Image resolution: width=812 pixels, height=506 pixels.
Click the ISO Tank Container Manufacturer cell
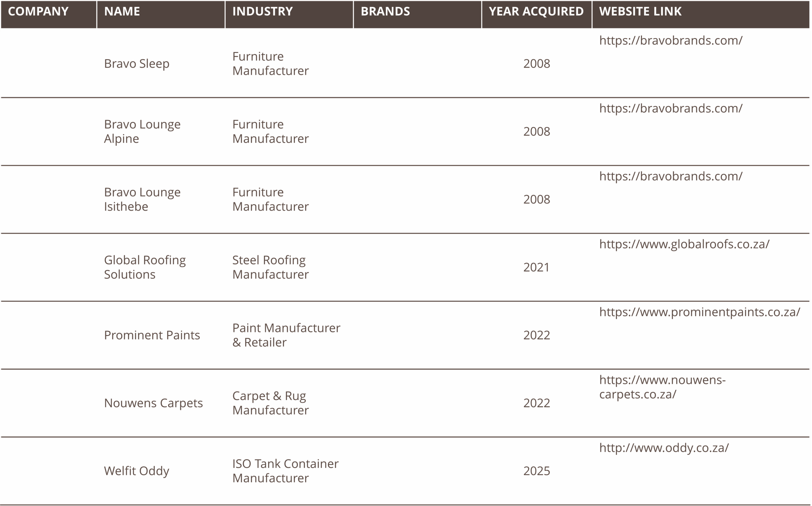coord(285,471)
